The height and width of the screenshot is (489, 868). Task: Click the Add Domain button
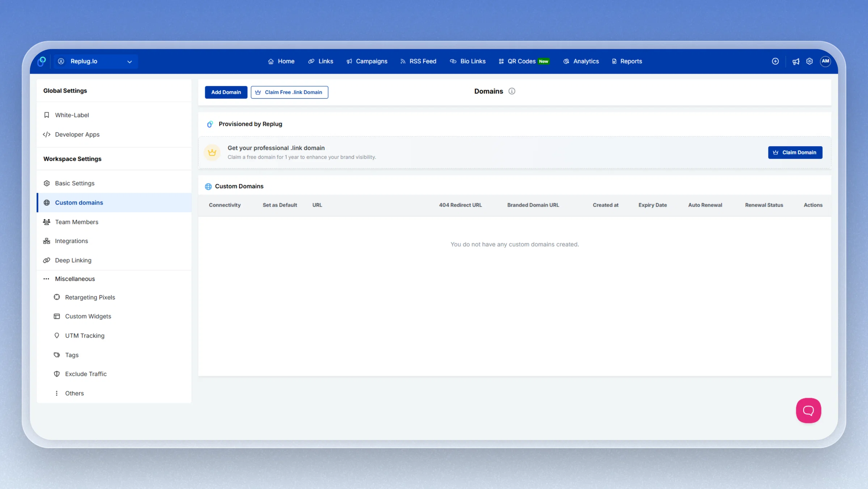pyautogui.click(x=226, y=92)
